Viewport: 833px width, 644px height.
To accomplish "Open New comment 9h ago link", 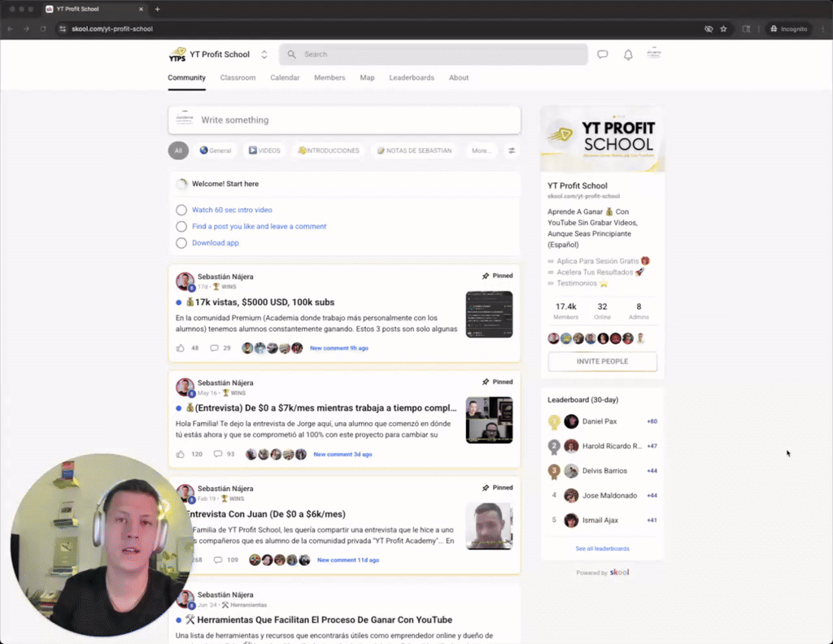I will pyautogui.click(x=339, y=348).
